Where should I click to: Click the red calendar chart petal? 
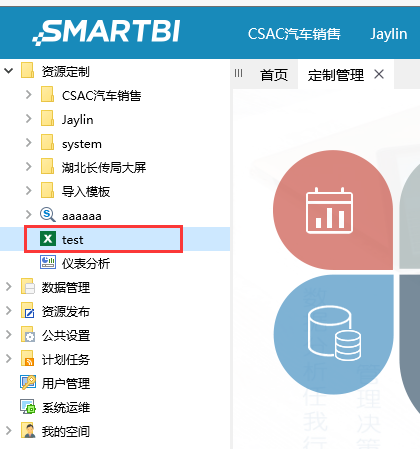pos(332,210)
